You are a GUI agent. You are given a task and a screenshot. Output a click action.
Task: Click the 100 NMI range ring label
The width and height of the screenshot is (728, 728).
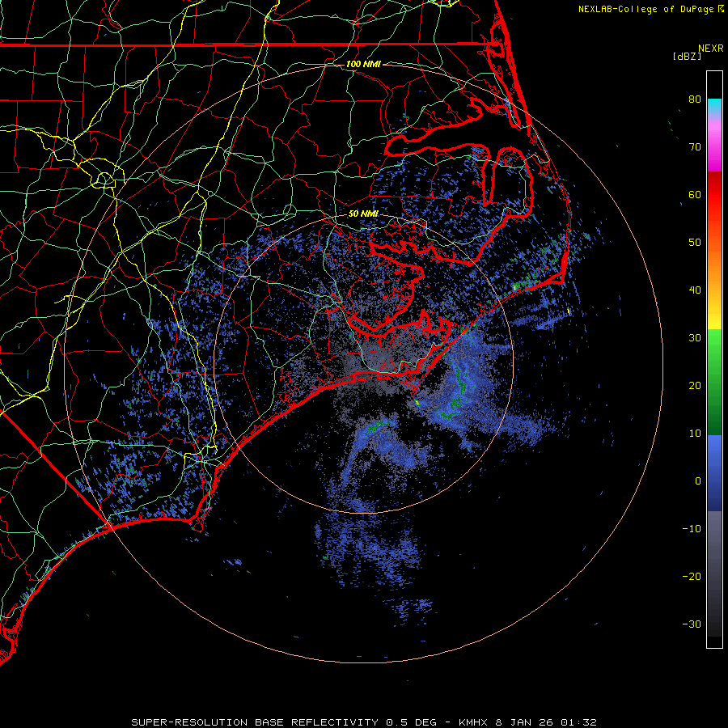click(x=363, y=64)
